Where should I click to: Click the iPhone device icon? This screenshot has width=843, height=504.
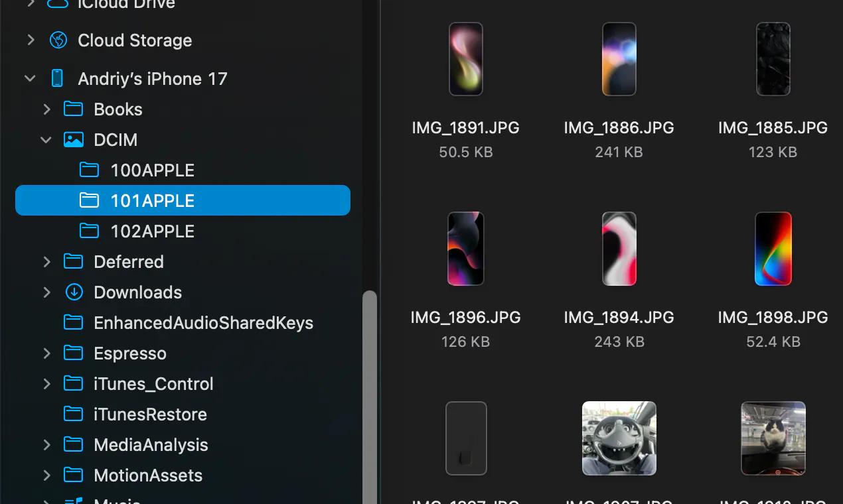pyautogui.click(x=57, y=79)
